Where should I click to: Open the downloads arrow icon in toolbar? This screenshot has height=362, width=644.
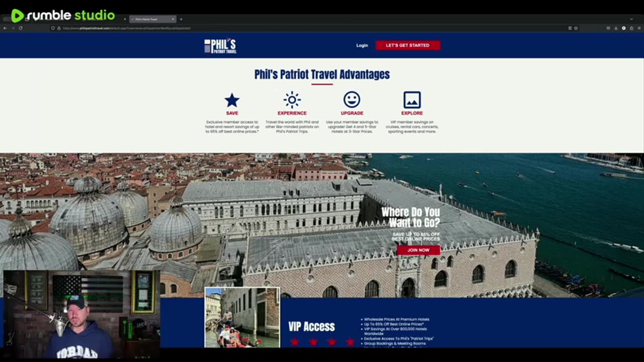tap(616, 28)
